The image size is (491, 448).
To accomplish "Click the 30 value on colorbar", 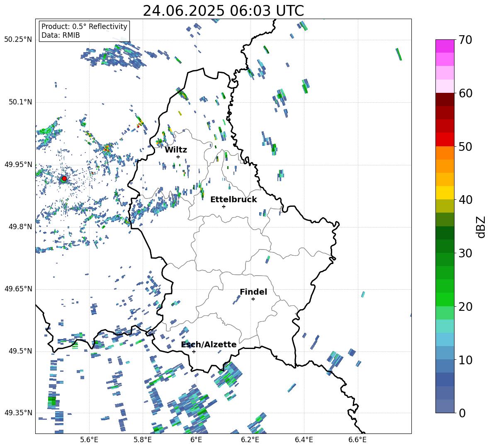I will tap(465, 253).
